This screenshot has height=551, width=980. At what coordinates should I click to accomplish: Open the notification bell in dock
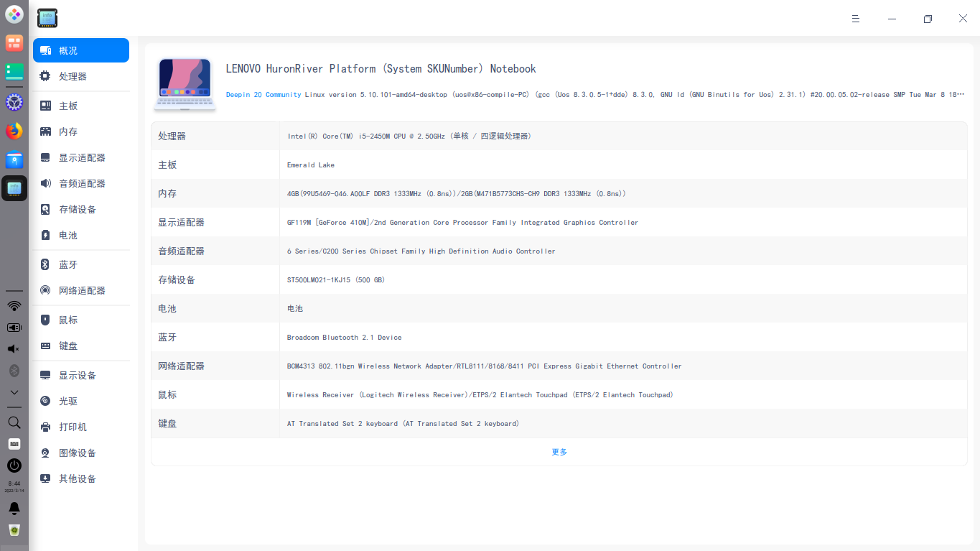pos(14,509)
